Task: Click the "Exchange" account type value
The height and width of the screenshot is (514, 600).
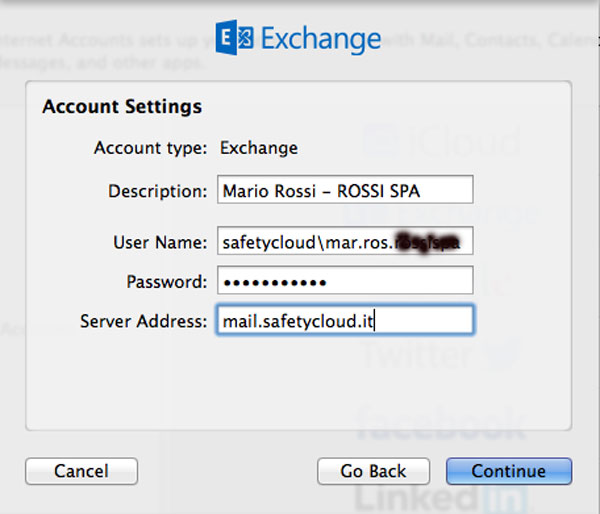Action: tap(259, 148)
